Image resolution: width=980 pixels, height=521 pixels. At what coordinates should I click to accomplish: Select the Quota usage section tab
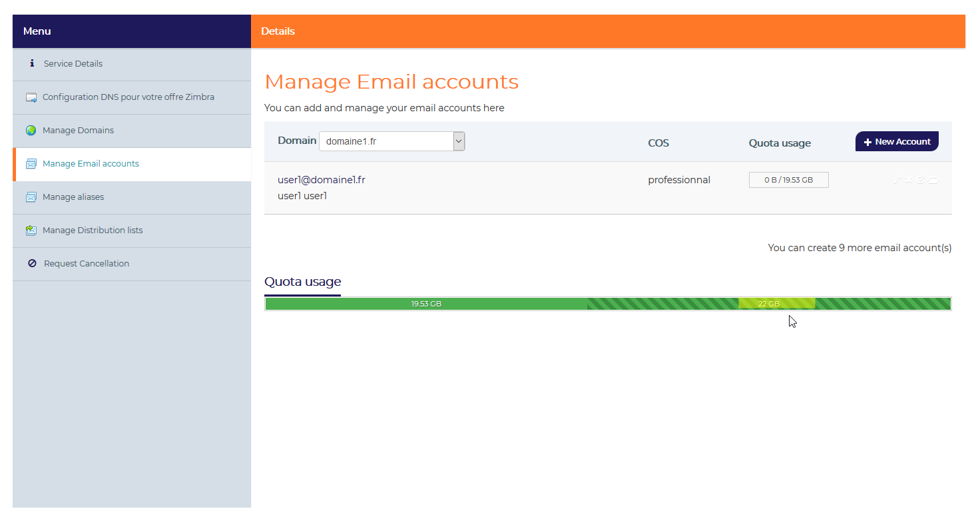point(302,282)
